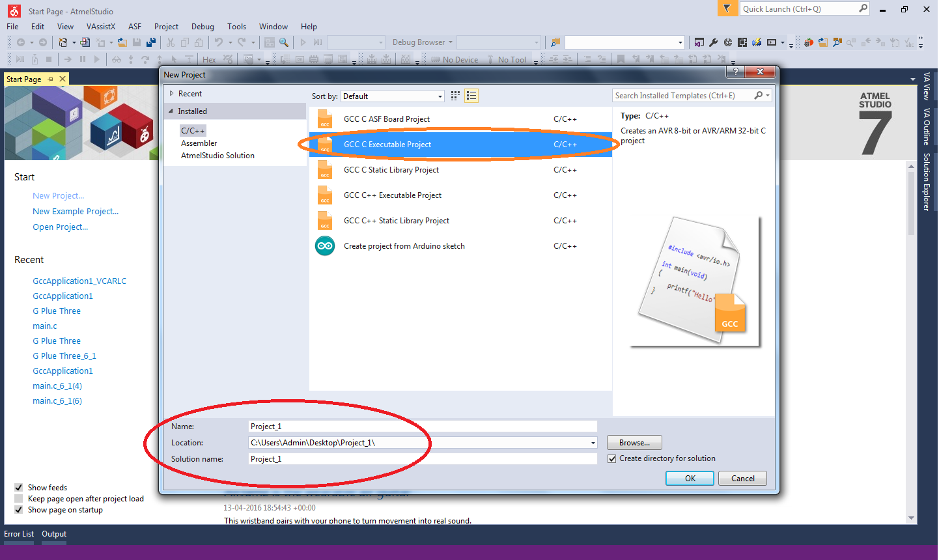
Task: Click the Visual Studio window toolbar icon
Action: (699, 42)
